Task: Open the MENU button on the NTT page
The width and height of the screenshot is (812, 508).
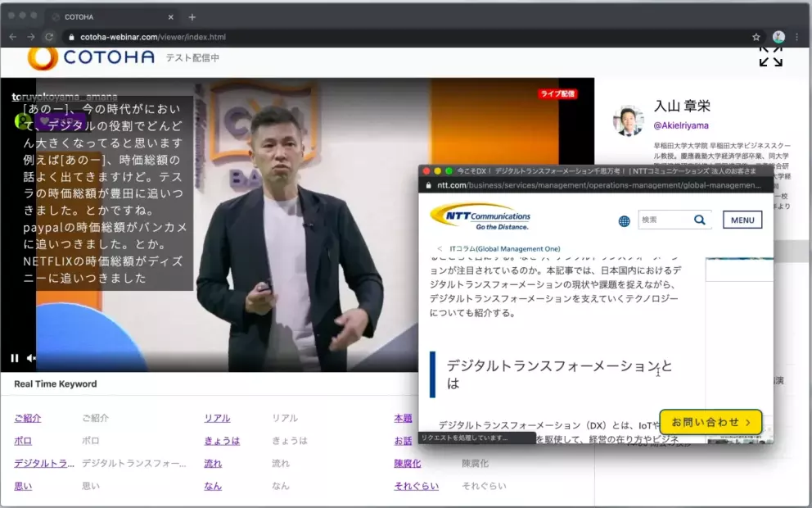Action: point(742,220)
